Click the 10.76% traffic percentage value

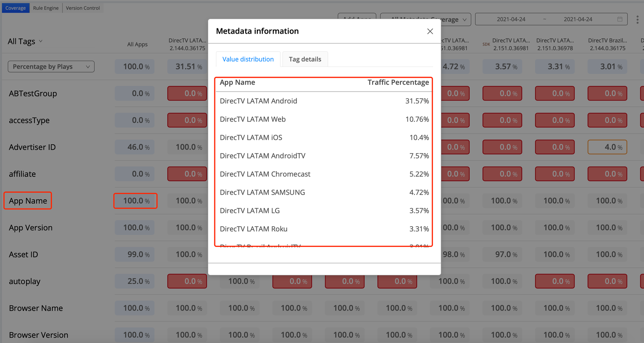[417, 119]
